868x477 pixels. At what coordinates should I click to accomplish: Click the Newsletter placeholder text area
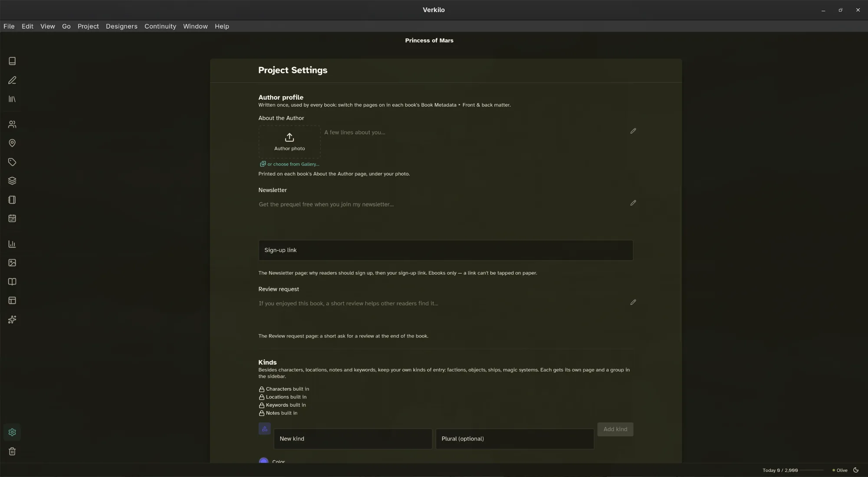(x=442, y=215)
